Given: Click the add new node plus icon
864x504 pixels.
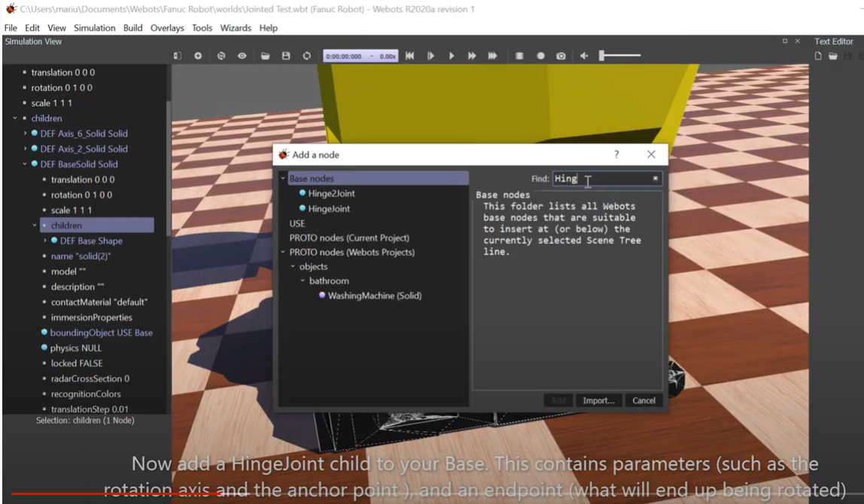Looking at the screenshot, I should coord(198,56).
